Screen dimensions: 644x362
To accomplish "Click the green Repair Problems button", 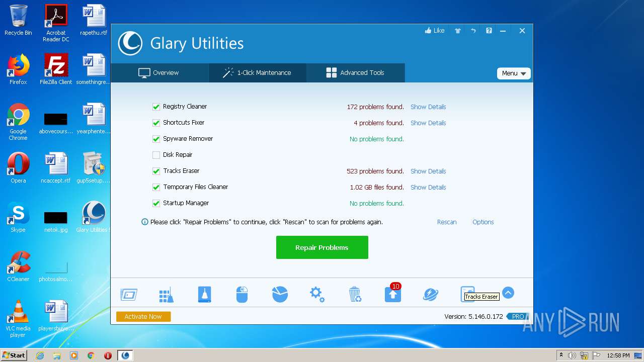I will 322,247.
